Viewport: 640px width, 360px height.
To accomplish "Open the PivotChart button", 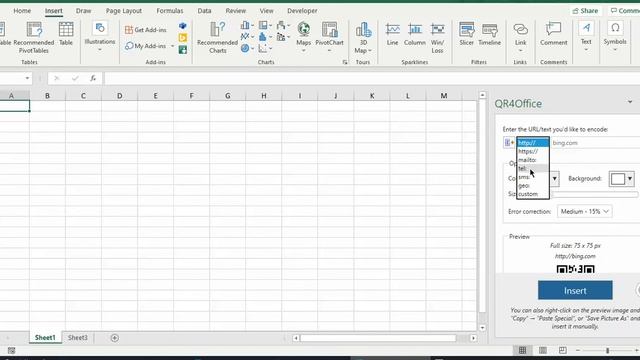I will point(329,37).
